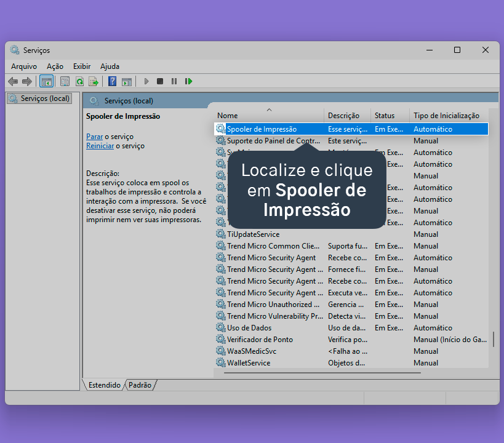The image size is (504, 443).
Task: Click the Parar link to stop service
Action: (95, 137)
